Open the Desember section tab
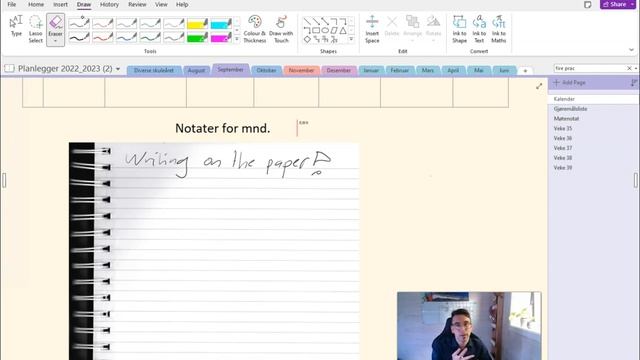Screen dimensions: 640x360 click(x=339, y=71)
